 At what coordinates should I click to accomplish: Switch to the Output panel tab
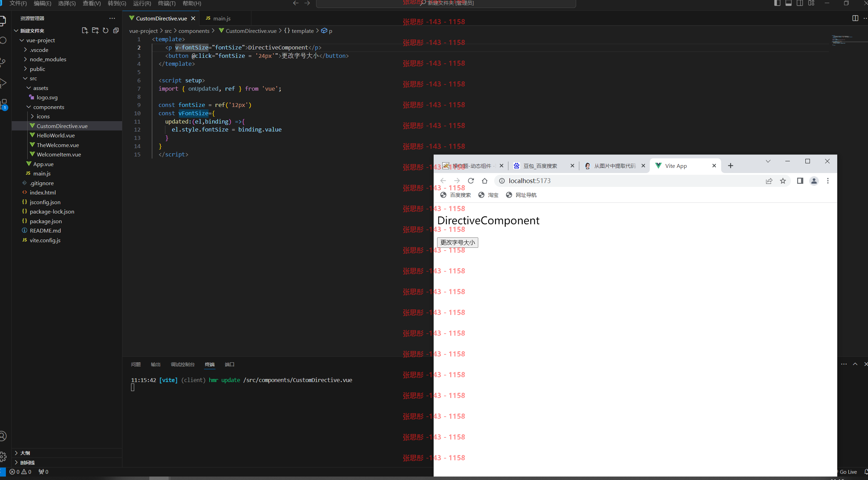[156, 364]
